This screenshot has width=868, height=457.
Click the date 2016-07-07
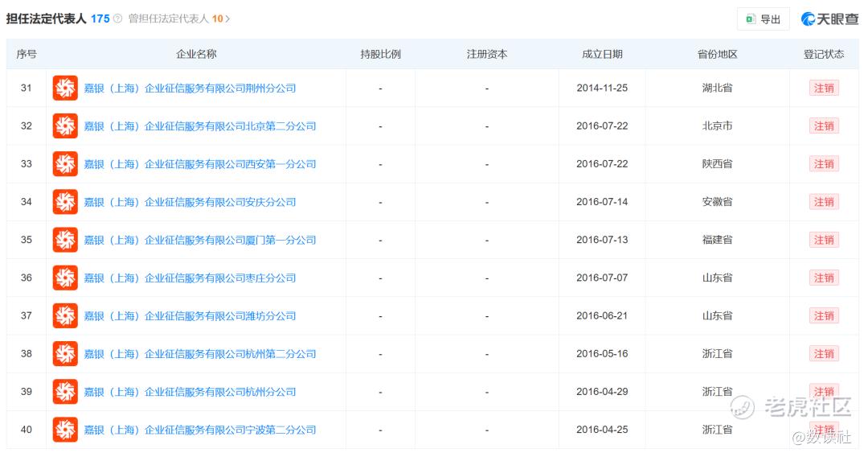tap(602, 278)
